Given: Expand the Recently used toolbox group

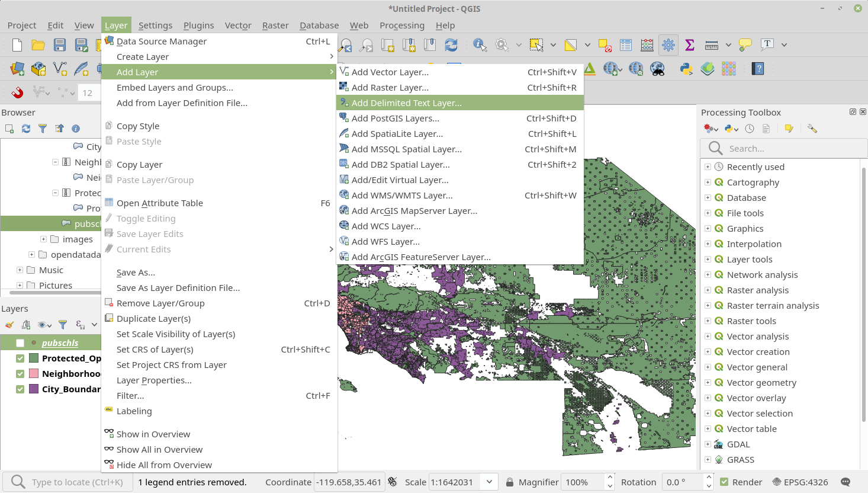Looking at the screenshot, I should click(708, 167).
